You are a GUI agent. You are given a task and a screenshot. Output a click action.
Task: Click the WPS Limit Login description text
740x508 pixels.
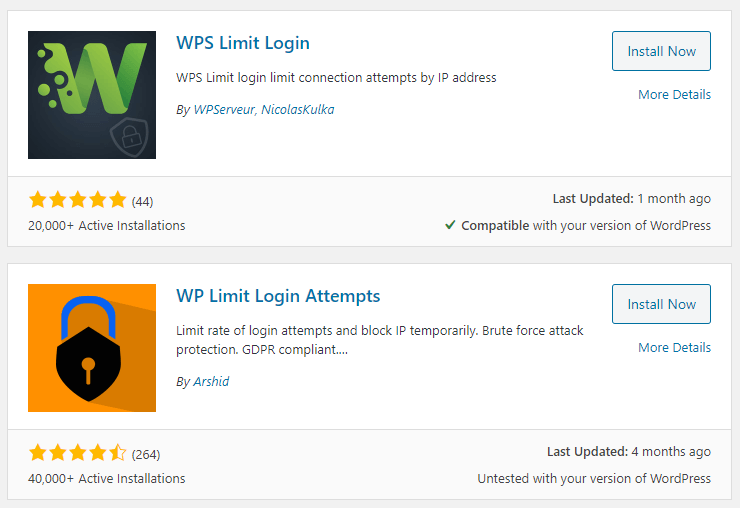click(x=336, y=78)
